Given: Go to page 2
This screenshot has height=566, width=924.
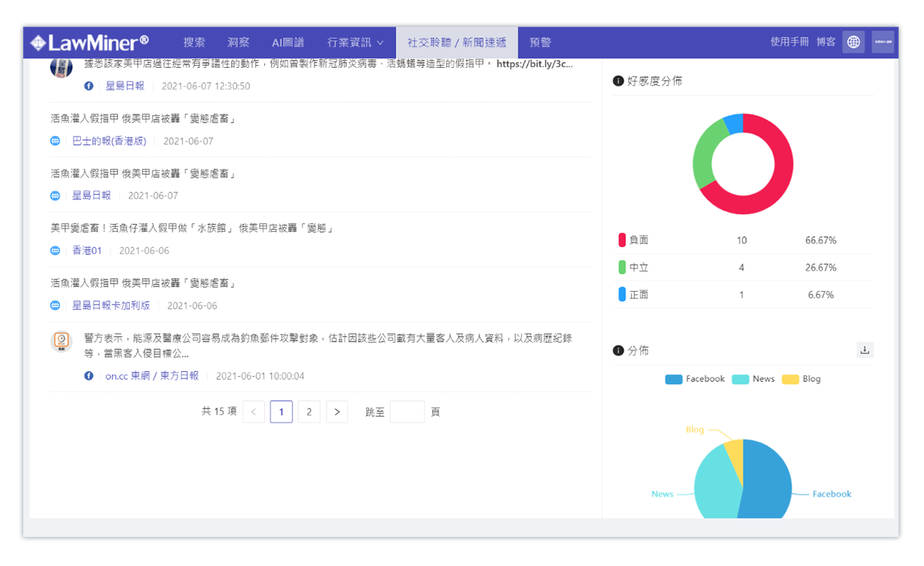Looking at the screenshot, I should [x=309, y=412].
